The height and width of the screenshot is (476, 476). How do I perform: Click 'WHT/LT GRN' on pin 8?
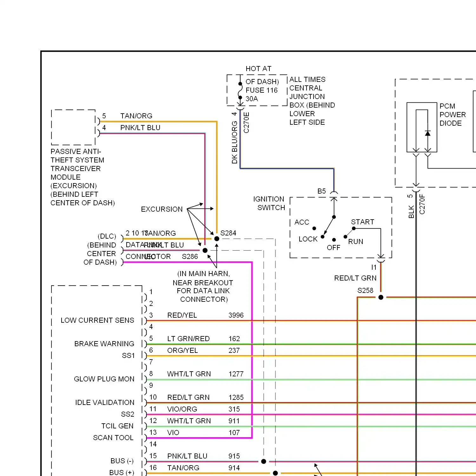point(189,374)
